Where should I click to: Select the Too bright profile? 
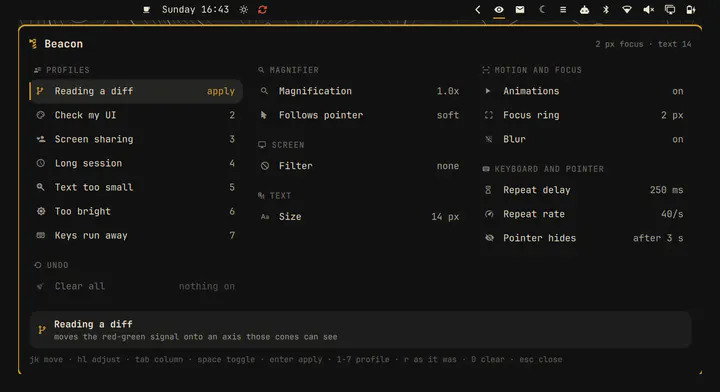click(x=136, y=211)
